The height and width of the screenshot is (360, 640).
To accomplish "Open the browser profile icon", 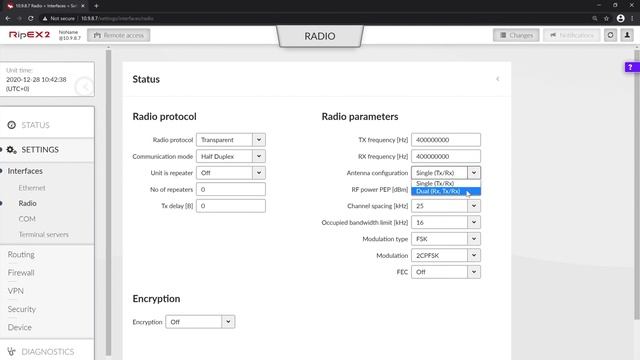I will coord(620,18).
